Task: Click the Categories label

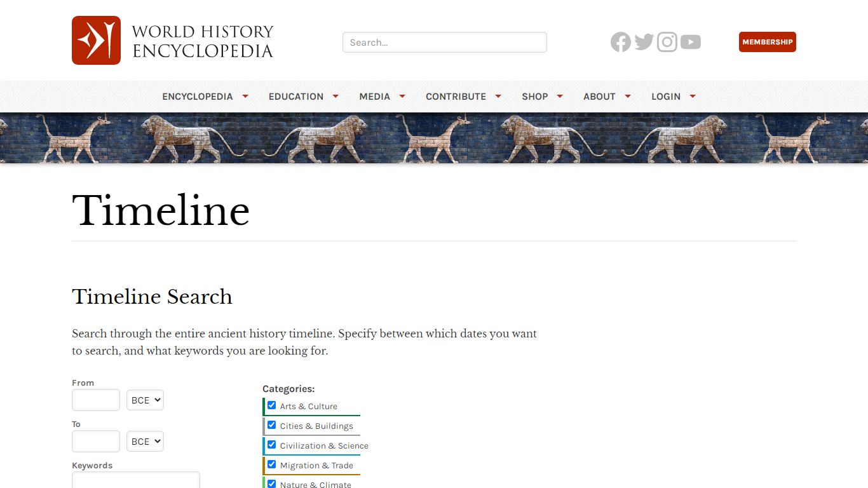Action: coord(288,389)
